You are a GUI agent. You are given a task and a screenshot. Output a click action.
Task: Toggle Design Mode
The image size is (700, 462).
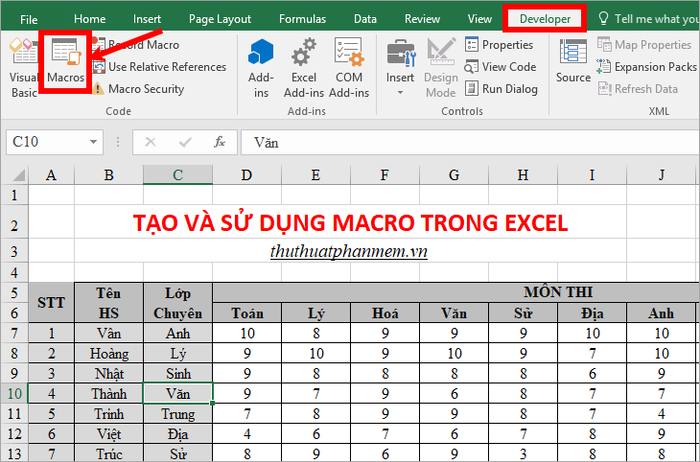(441, 68)
